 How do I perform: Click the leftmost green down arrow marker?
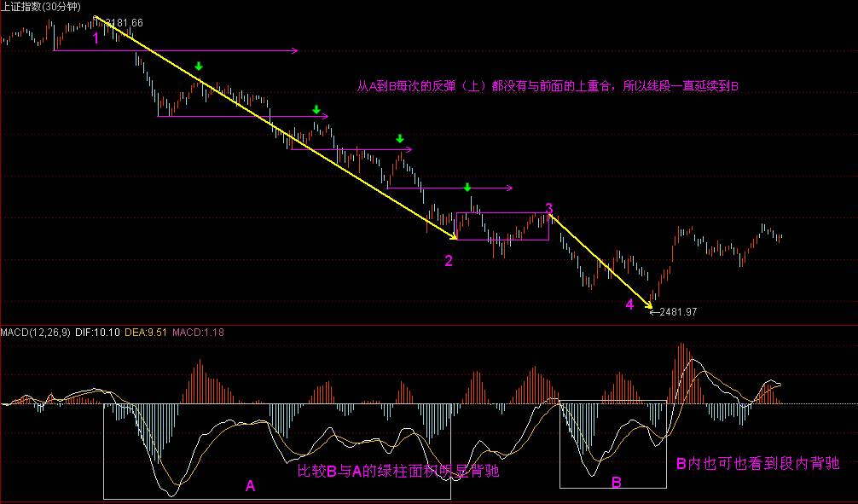pos(199,67)
